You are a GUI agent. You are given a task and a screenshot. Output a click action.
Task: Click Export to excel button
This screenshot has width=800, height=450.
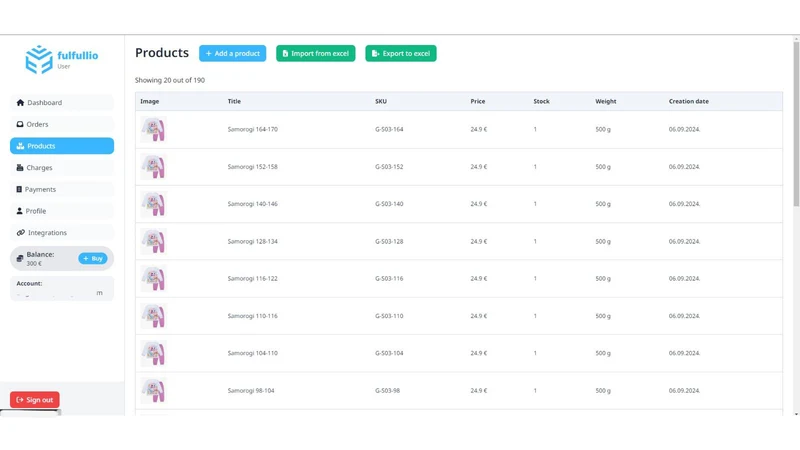[x=401, y=54]
